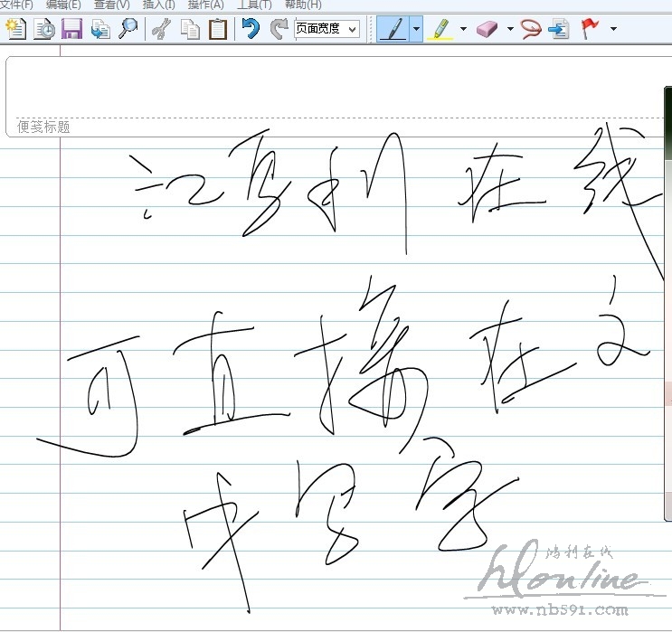Screen dimensions: 672x632
Task: Copy with the two-pages icon
Action: [190, 29]
